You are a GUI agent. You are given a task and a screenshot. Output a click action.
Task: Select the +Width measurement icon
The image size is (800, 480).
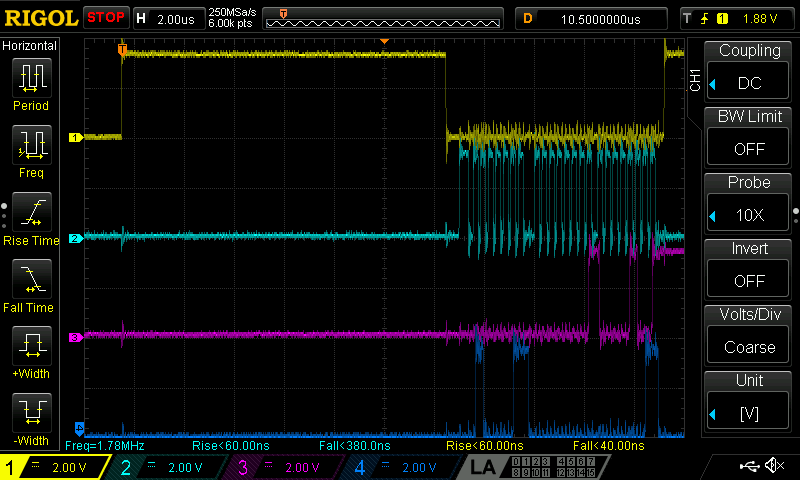pyautogui.click(x=32, y=345)
